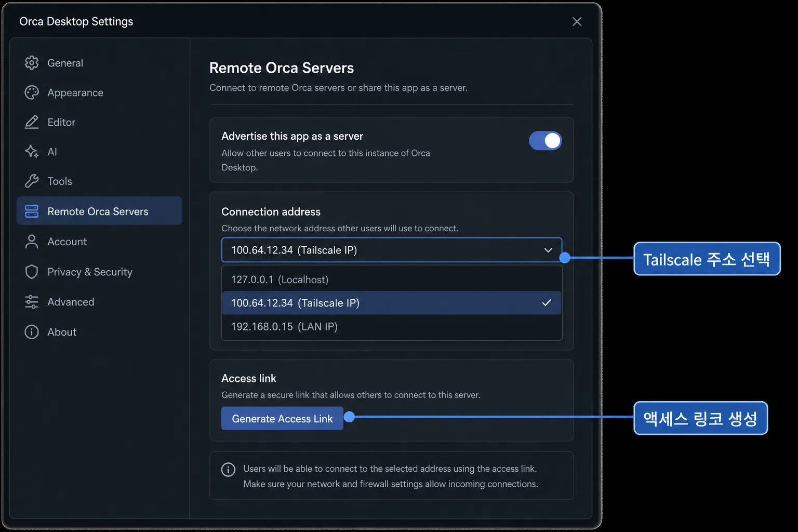798x532 pixels.
Task: Select 100.64.12.34 (Tailscale IP) option
Action: (392, 303)
